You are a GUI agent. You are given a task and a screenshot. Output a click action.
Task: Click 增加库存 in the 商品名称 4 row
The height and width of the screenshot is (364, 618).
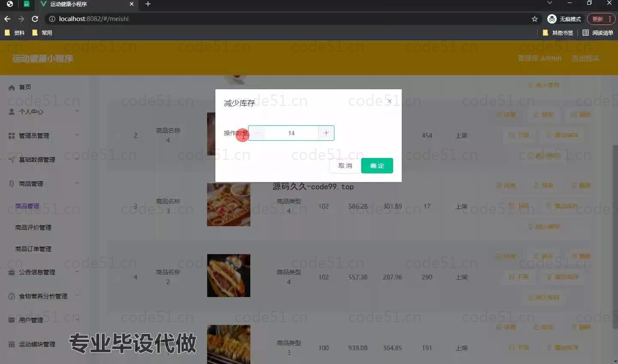pyautogui.click(x=562, y=135)
